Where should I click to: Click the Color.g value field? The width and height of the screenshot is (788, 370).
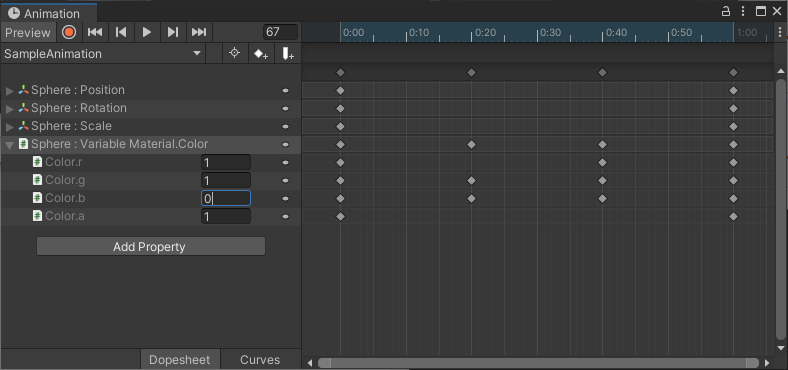[226, 180]
